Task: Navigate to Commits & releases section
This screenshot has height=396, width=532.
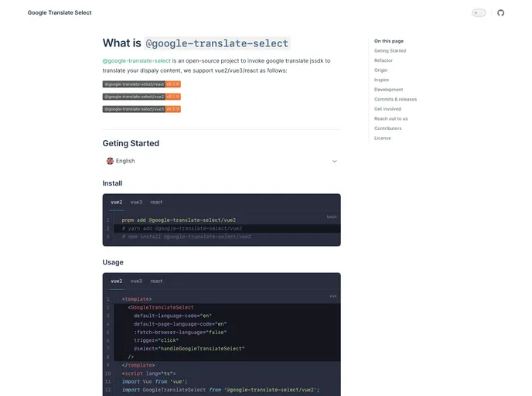Action: click(x=395, y=99)
